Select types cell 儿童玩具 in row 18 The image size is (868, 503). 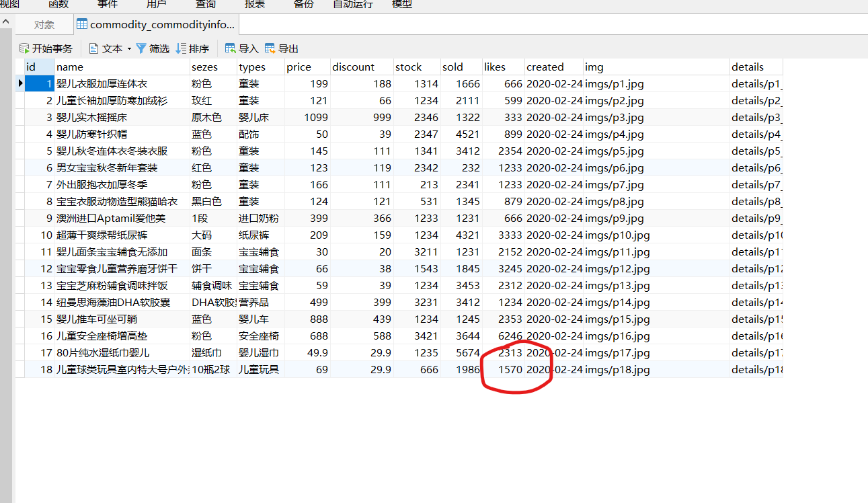[261, 369]
